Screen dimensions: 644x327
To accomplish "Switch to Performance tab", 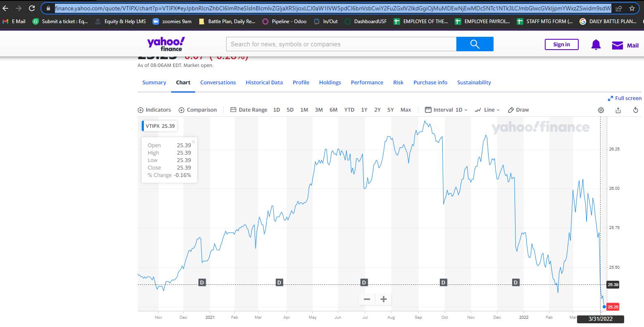I will coord(367,83).
